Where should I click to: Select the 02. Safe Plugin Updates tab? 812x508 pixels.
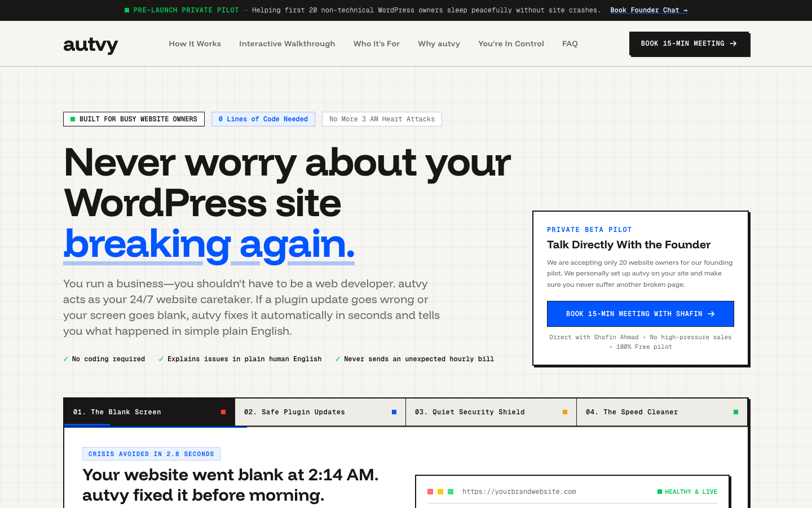(320, 412)
